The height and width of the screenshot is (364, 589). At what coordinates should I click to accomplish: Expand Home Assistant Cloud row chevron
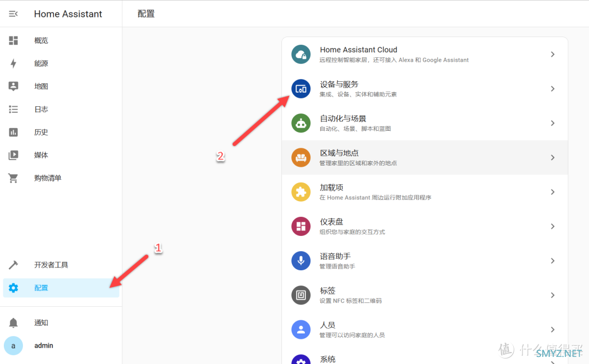point(552,54)
